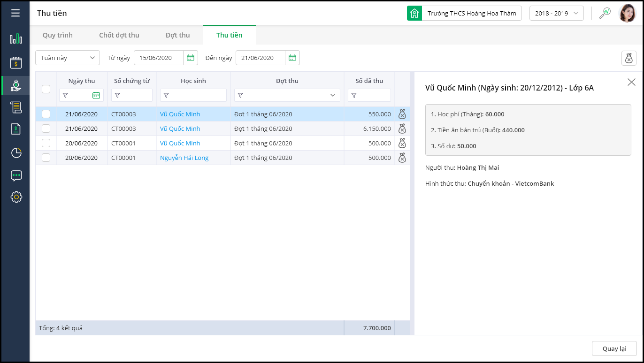
Task: Go to the Quy trình tab
Action: tap(58, 35)
